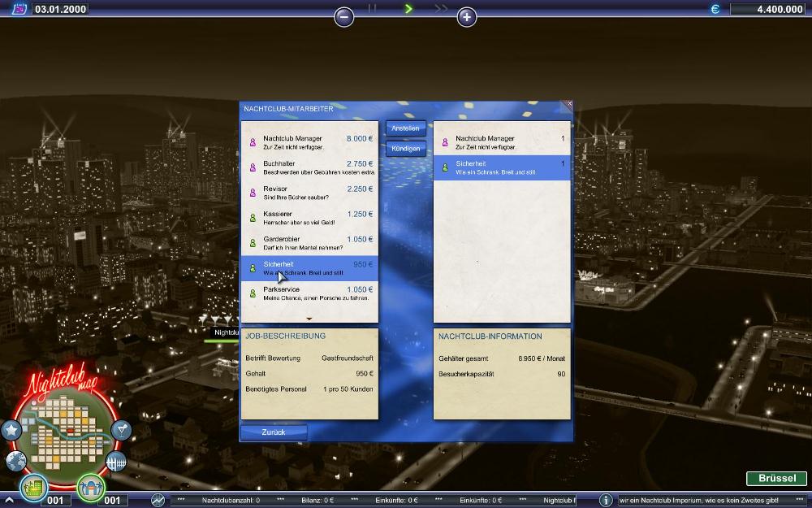Open the statistics chart icon in status bar

(x=158, y=500)
